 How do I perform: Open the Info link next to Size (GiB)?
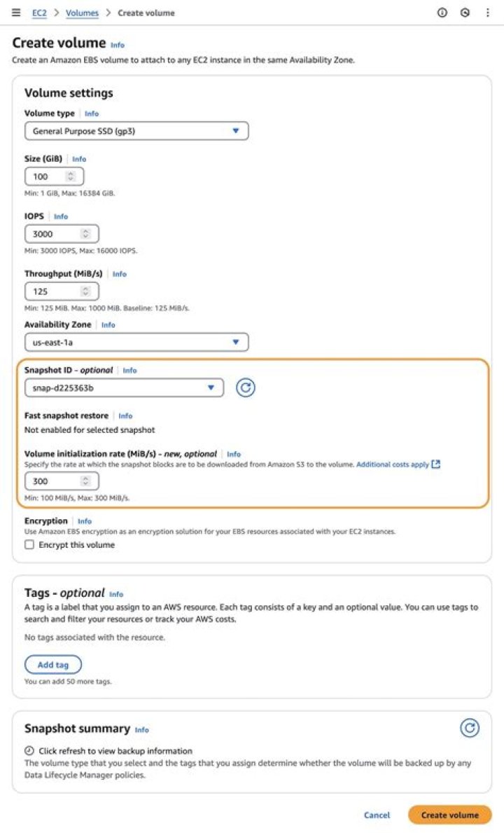(79, 159)
